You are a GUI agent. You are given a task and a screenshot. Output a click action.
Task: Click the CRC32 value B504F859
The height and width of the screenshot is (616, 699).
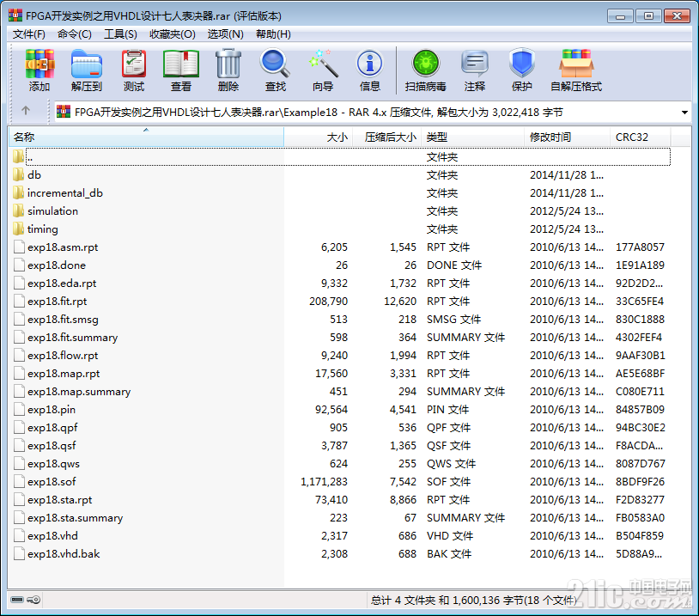(x=639, y=536)
